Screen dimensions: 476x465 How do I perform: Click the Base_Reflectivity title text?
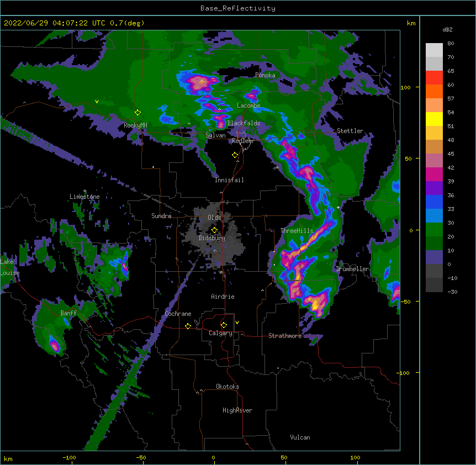click(x=237, y=8)
